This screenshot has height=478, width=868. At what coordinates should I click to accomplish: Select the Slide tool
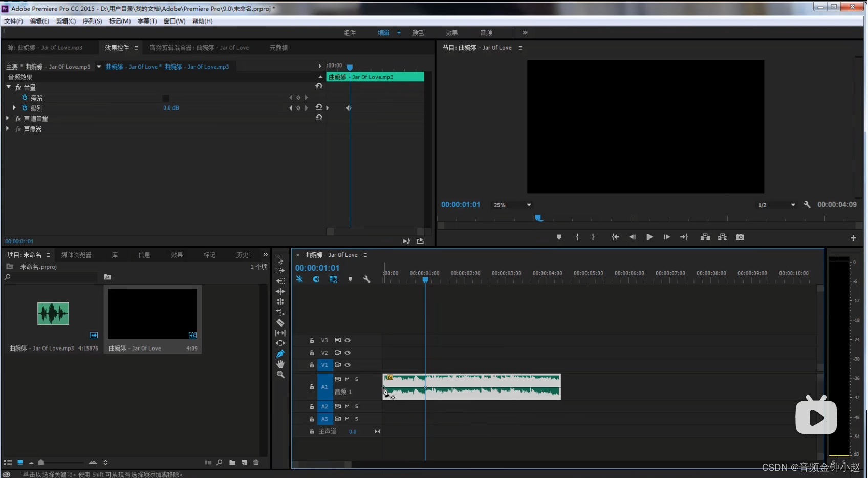click(280, 343)
